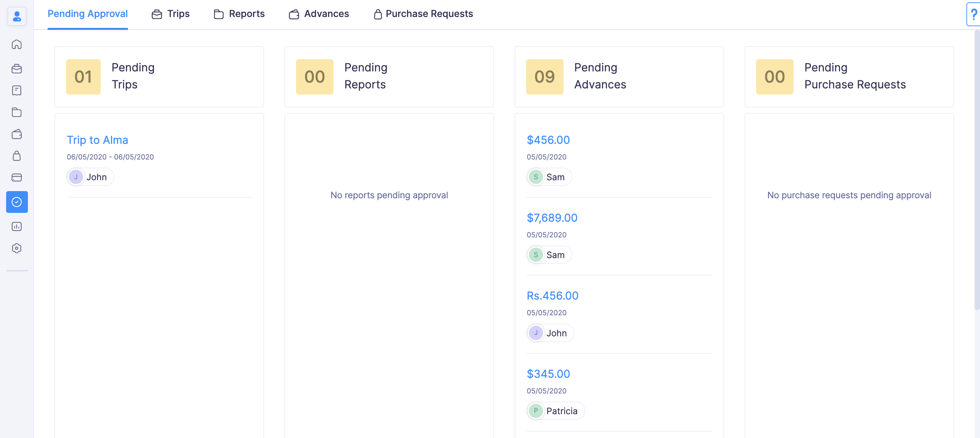Open Reports folder icon in sidebar
The width and height of the screenshot is (980, 438).
[17, 112]
